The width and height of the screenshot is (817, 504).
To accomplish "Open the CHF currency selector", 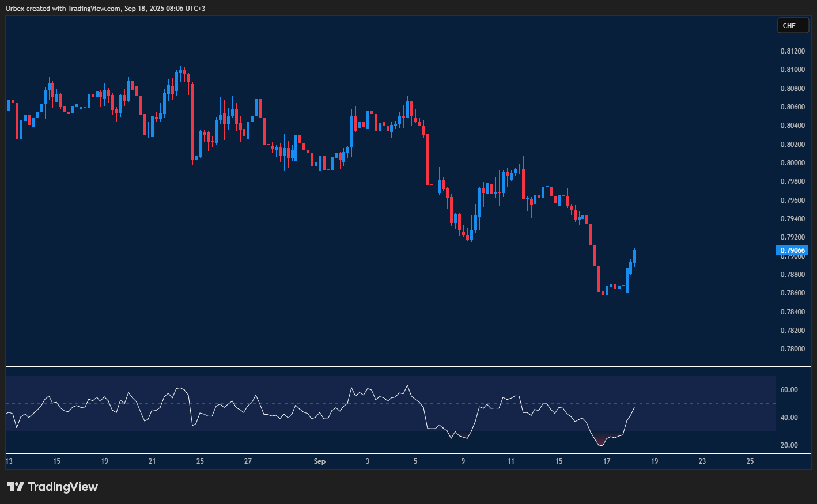I will coord(789,25).
